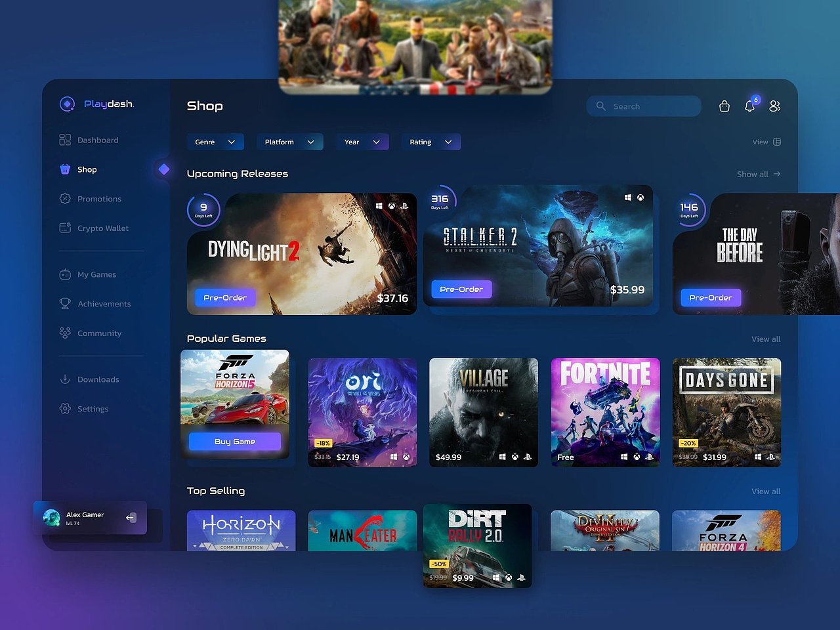840x630 pixels.
Task: Expand the Platform dropdown
Action: pyautogui.click(x=290, y=142)
